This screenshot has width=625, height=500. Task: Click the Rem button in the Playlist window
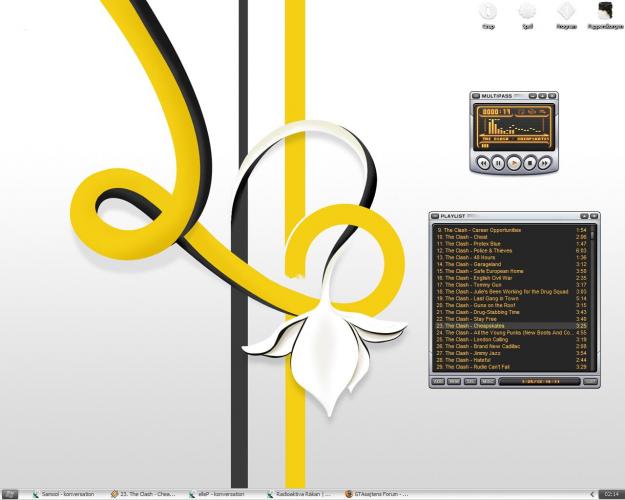[454, 382]
